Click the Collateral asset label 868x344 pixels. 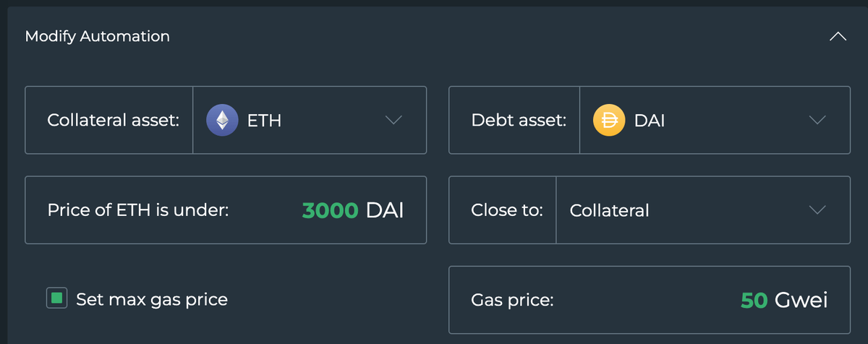point(113,121)
